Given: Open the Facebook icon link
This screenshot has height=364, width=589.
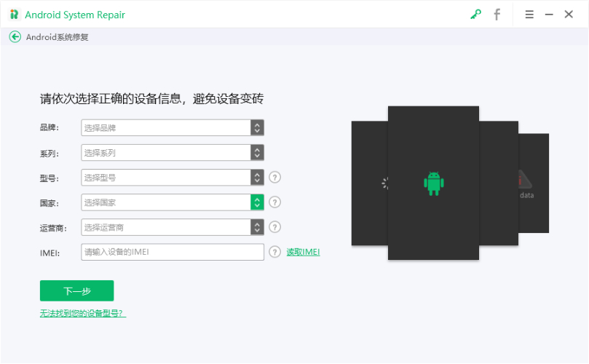Looking at the screenshot, I should [497, 15].
